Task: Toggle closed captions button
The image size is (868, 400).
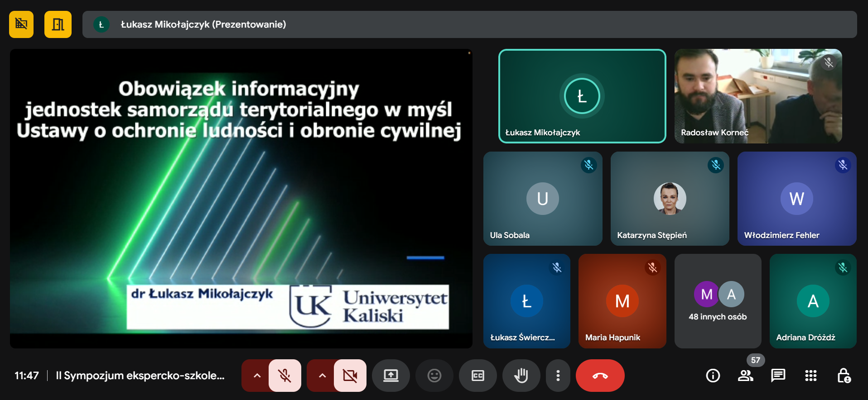Action: [x=477, y=376]
